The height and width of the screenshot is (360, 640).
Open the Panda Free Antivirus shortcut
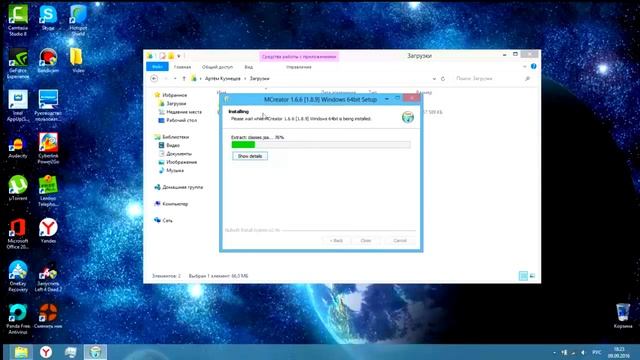click(x=18, y=319)
